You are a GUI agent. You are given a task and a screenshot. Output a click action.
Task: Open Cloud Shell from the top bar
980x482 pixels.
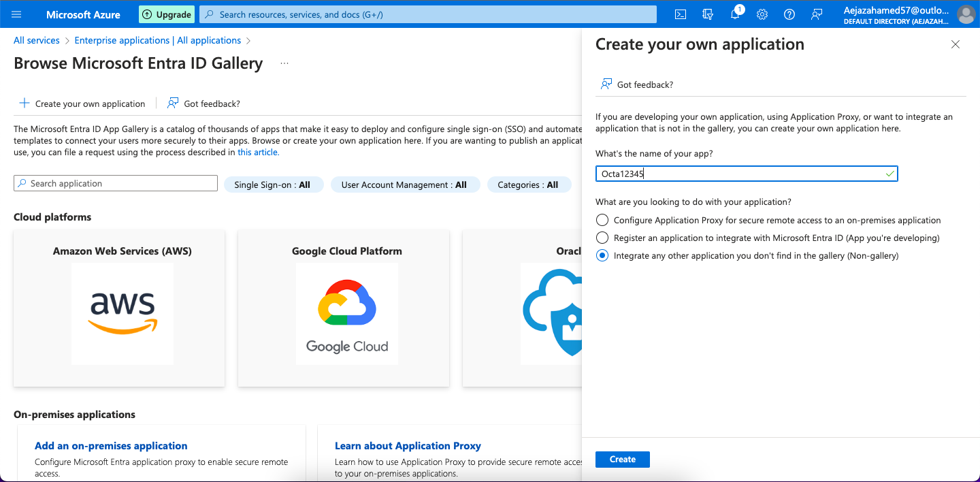681,14
